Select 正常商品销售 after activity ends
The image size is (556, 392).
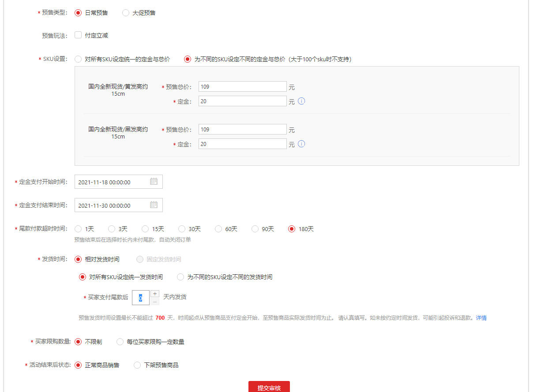pos(78,365)
